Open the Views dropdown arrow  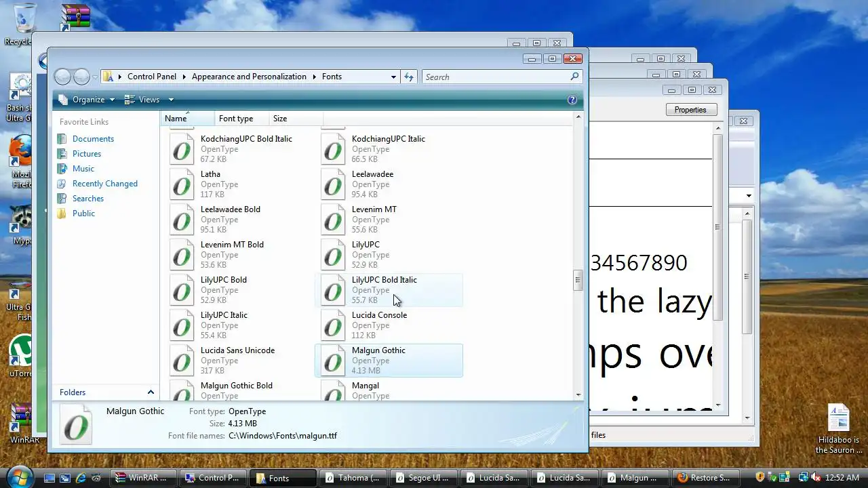(171, 100)
